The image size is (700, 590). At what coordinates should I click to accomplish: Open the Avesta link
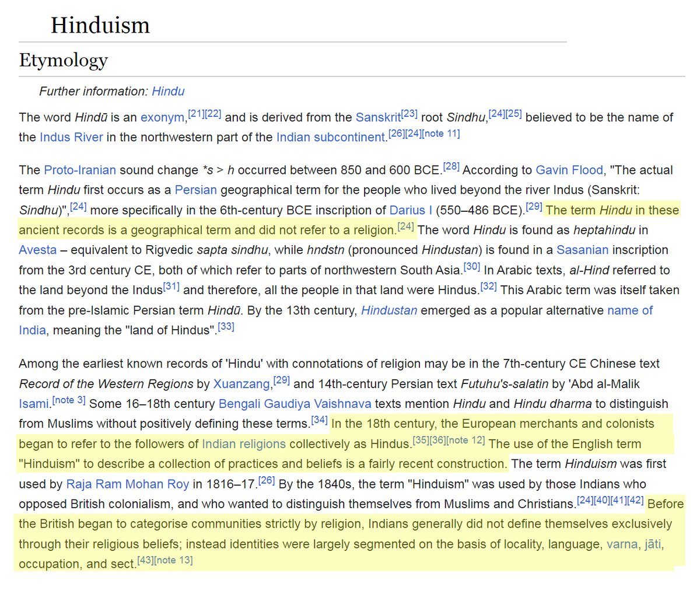click(x=38, y=250)
